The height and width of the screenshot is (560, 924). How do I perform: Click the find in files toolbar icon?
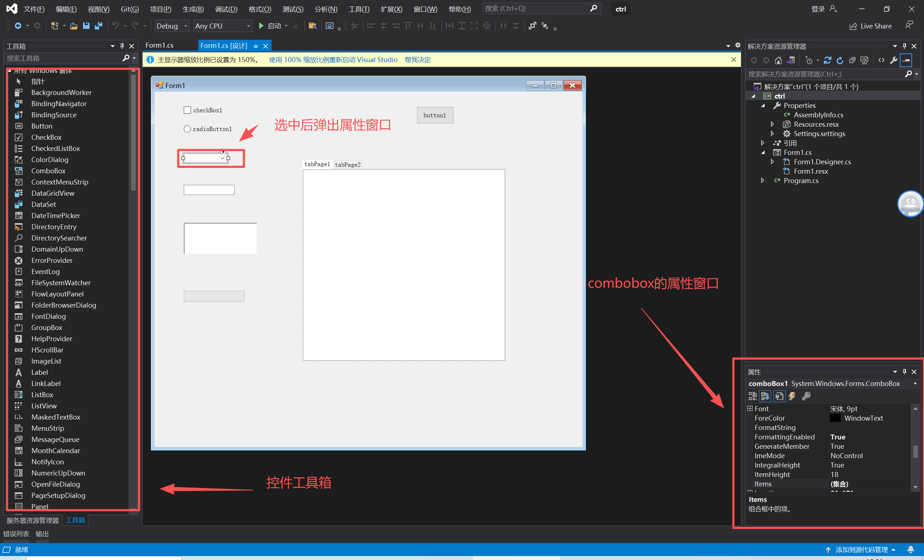(x=312, y=26)
